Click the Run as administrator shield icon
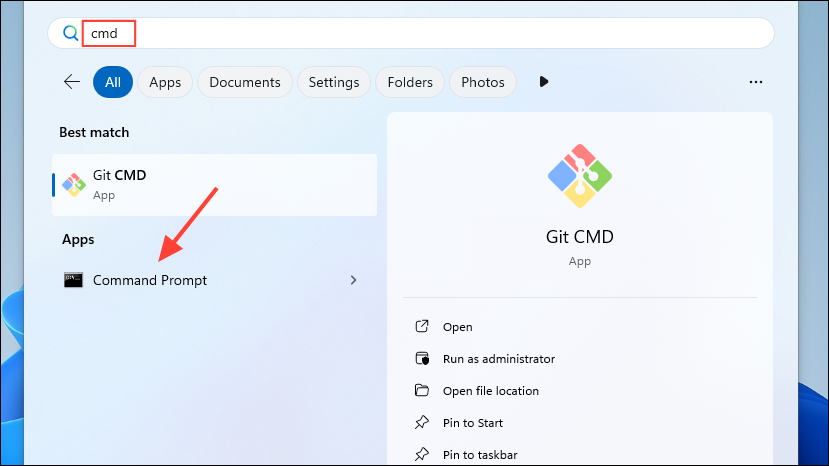Image resolution: width=829 pixels, height=466 pixels. tap(421, 358)
